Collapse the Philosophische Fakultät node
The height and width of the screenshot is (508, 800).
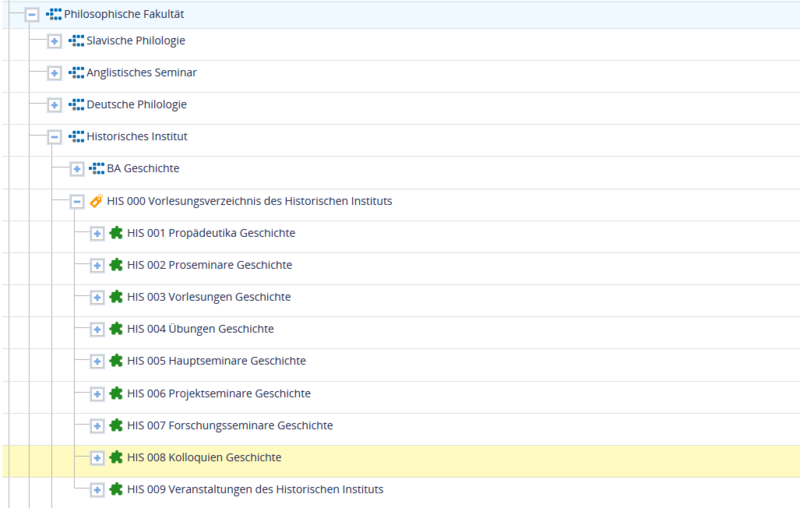[33, 15]
